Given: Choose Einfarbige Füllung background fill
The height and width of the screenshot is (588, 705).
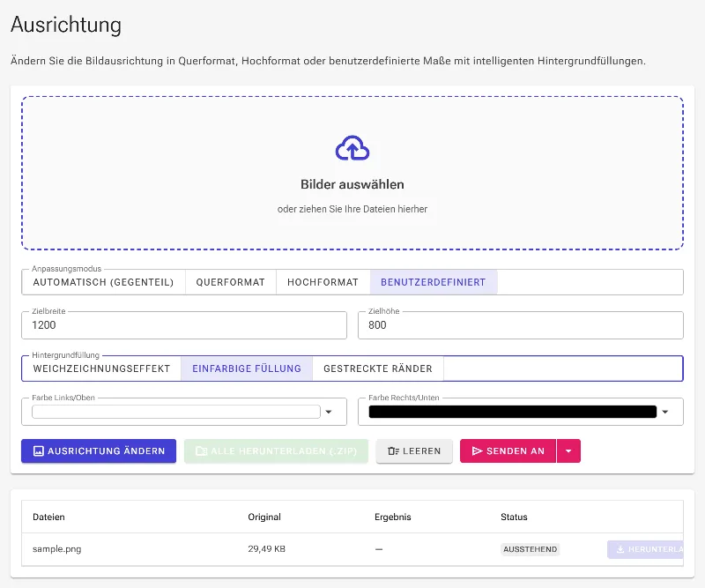Looking at the screenshot, I should (x=247, y=368).
